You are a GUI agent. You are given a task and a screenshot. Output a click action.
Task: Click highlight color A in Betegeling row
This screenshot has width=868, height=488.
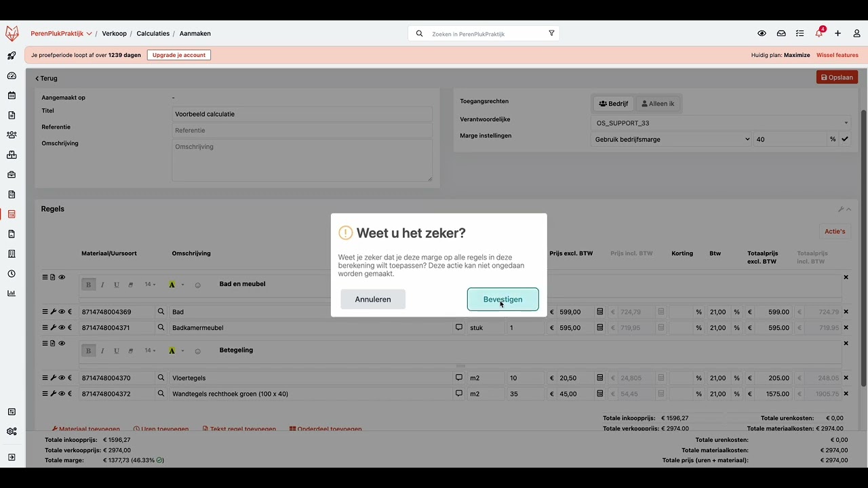pos(172,351)
